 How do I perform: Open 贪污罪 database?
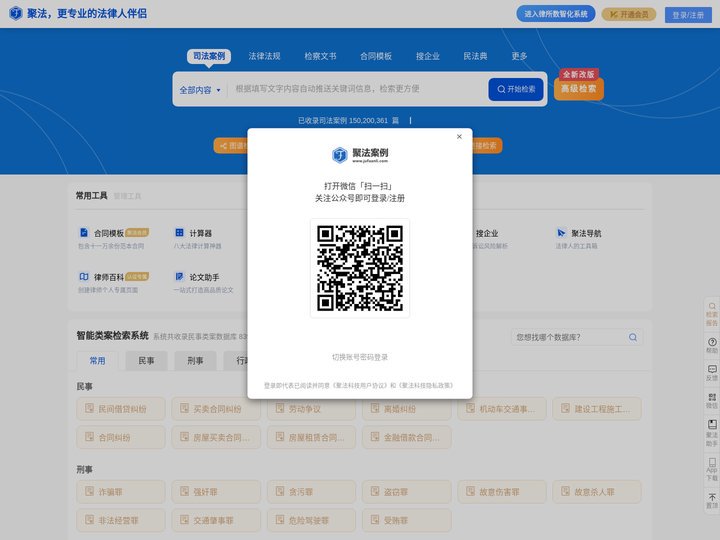pyautogui.click(x=311, y=492)
